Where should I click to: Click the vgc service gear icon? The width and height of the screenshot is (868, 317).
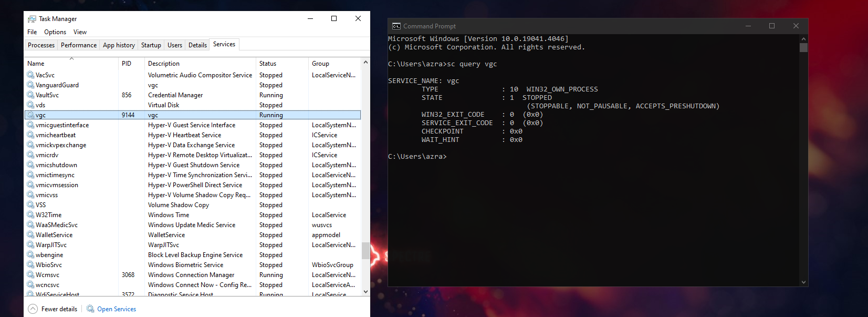point(30,115)
